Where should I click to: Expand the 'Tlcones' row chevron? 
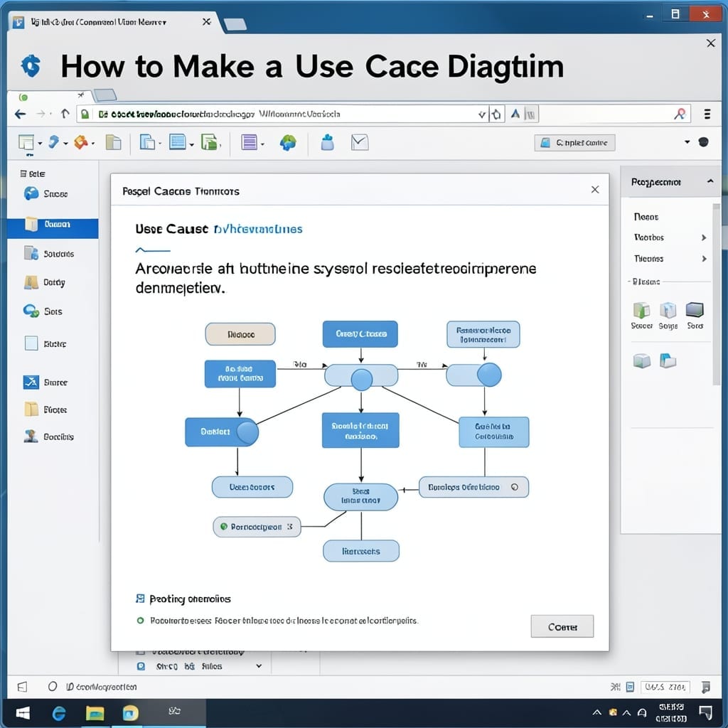coord(704,259)
